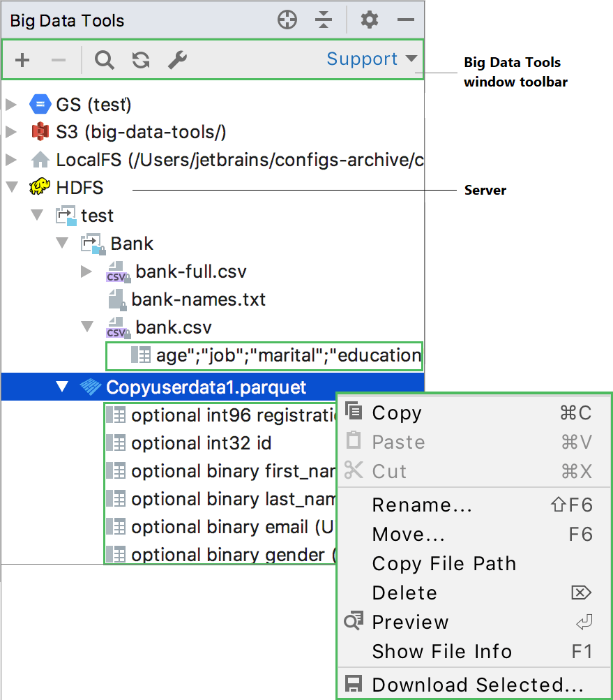Click the column icon beside age;job;marital

(x=141, y=355)
